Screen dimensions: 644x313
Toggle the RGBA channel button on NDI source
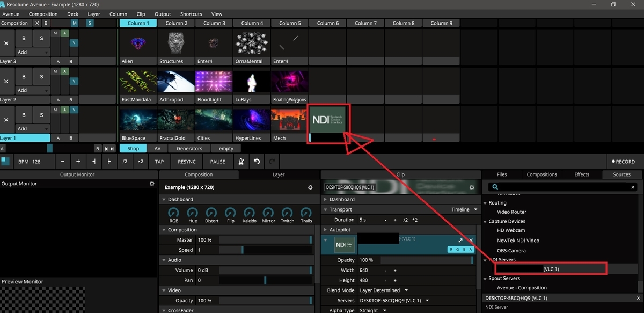pyautogui.click(x=461, y=250)
